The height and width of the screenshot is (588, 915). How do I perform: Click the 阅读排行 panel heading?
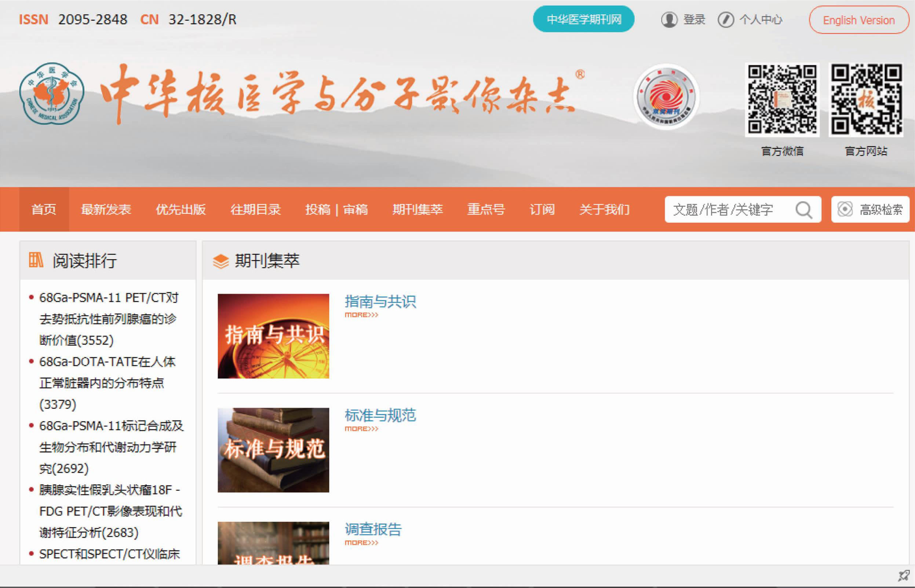(x=84, y=260)
